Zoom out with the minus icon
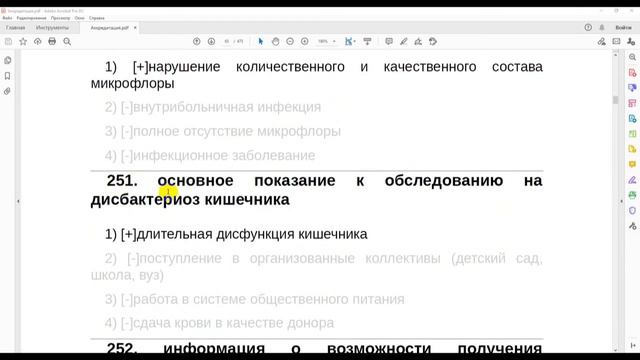640x360 pixels. point(290,41)
